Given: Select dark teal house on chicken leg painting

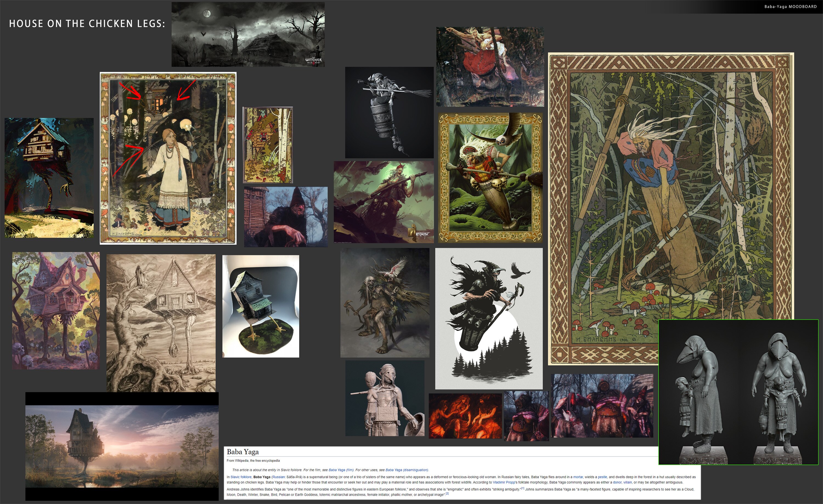Looking at the screenshot, I should [x=49, y=178].
